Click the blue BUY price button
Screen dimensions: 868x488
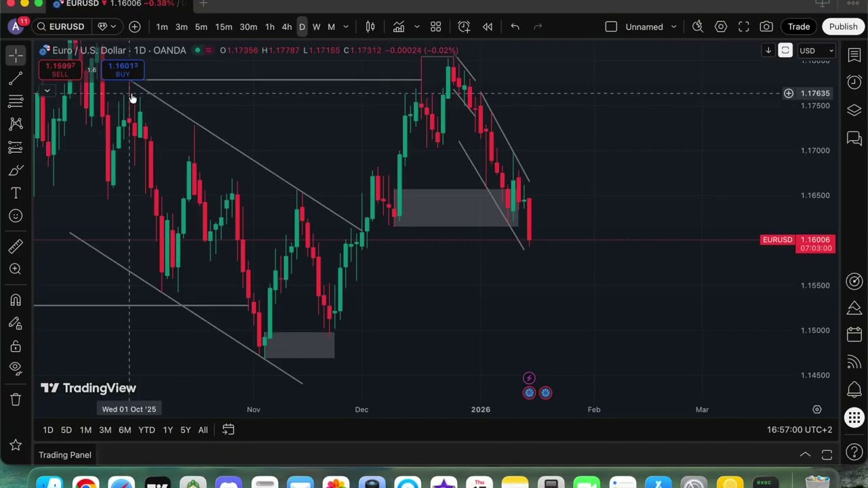(x=122, y=69)
